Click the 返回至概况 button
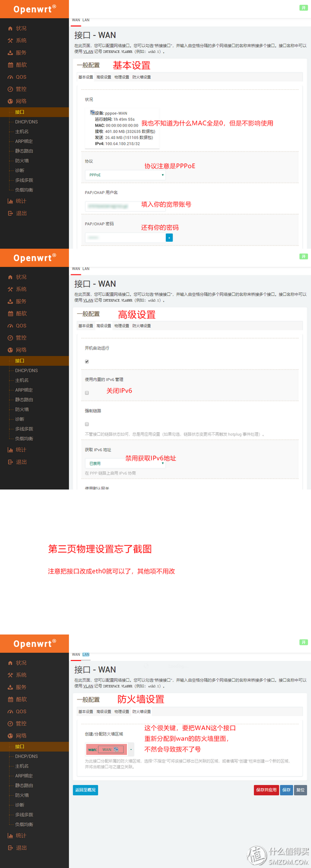The width and height of the screenshot is (311, 868). click(x=85, y=790)
